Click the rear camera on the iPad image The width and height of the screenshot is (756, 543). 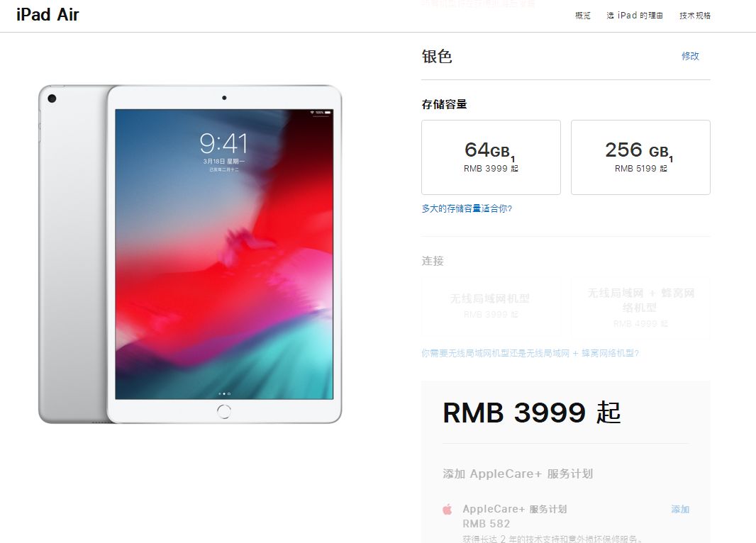tap(52, 99)
